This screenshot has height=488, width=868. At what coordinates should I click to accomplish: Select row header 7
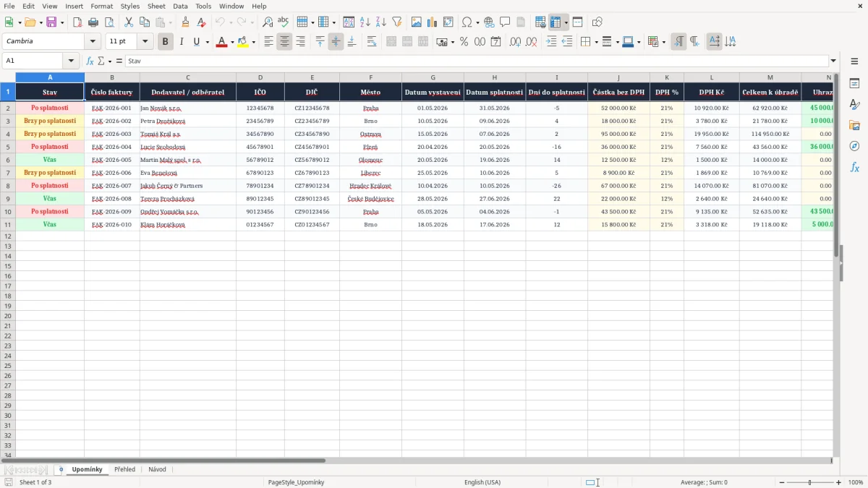pyautogui.click(x=8, y=173)
